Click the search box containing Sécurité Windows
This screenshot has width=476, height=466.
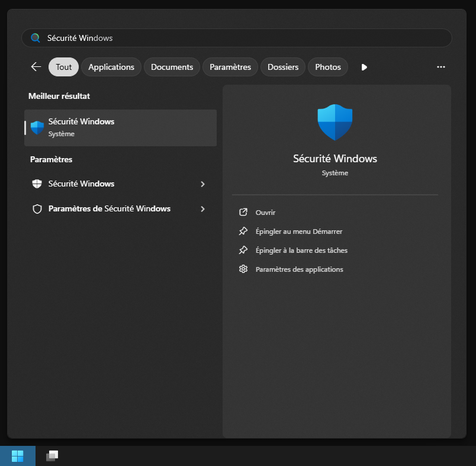point(237,38)
